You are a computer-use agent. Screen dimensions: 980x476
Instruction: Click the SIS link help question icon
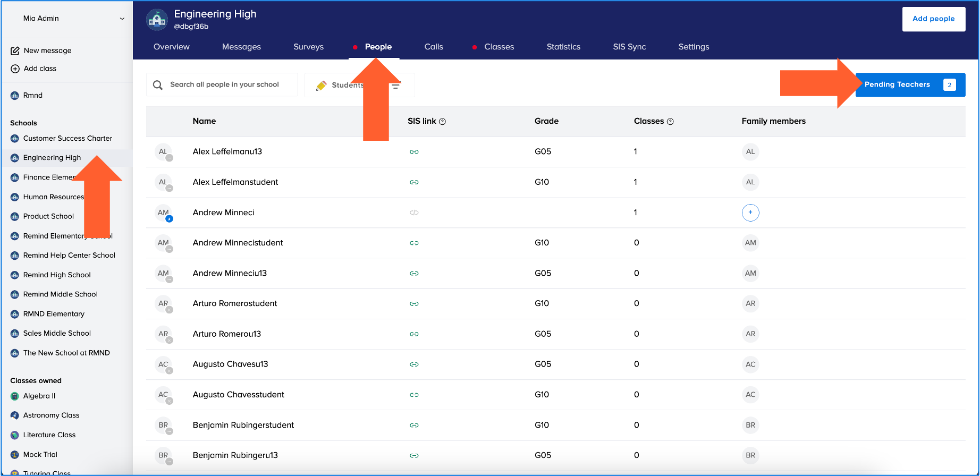point(442,122)
